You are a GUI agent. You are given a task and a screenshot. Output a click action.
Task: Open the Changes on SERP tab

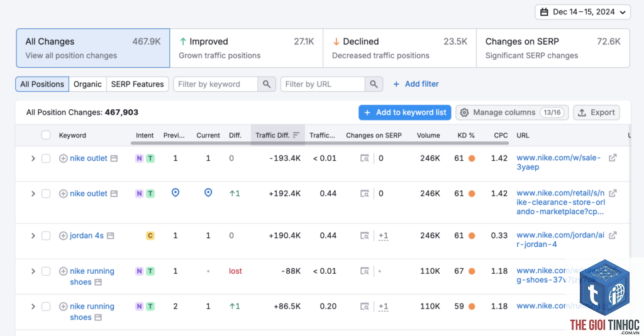(x=553, y=48)
